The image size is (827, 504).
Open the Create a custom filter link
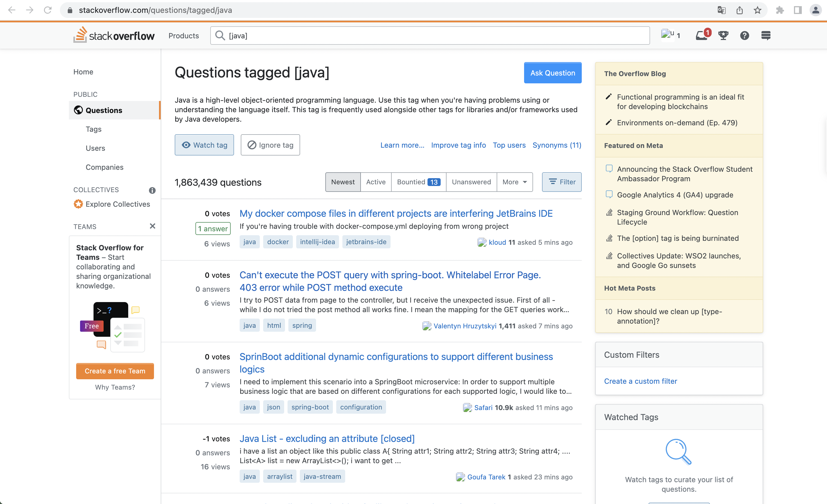click(x=640, y=381)
